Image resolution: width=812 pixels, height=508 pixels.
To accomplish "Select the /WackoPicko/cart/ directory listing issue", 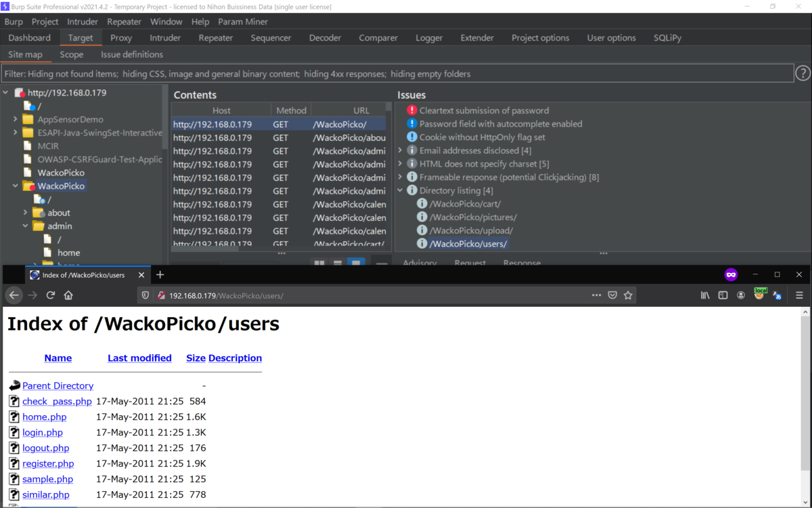I will click(465, 203).
